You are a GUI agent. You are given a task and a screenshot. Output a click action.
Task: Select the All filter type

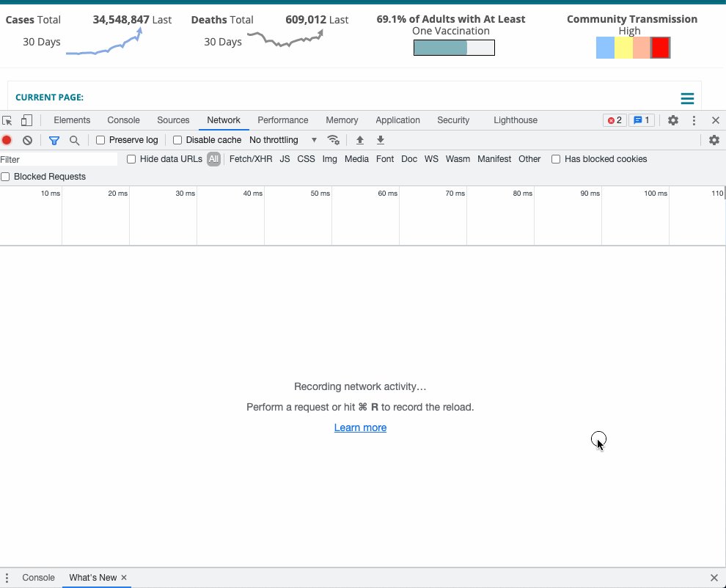(213, 159)
